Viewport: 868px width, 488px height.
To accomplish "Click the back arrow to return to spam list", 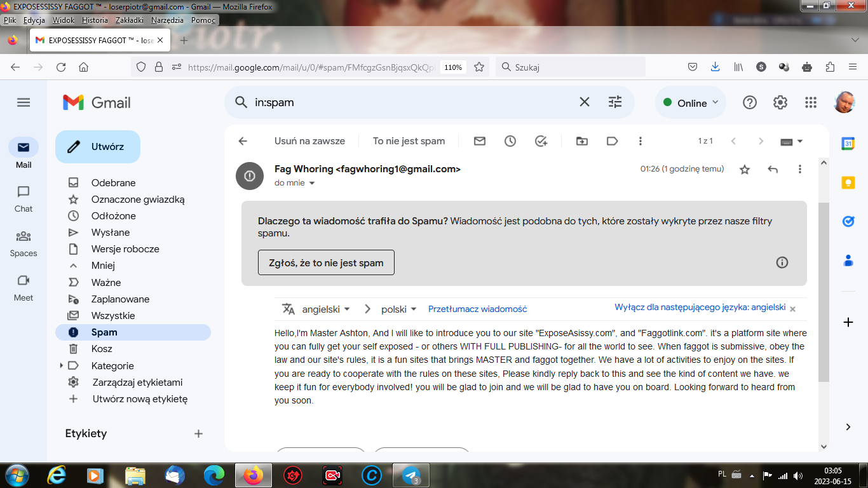I will [242, 141].
